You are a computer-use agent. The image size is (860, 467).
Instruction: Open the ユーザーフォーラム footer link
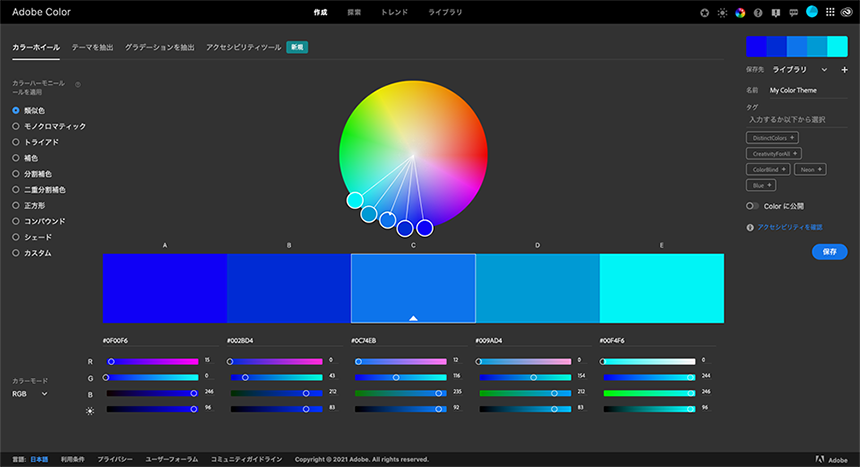pos(171,459)
